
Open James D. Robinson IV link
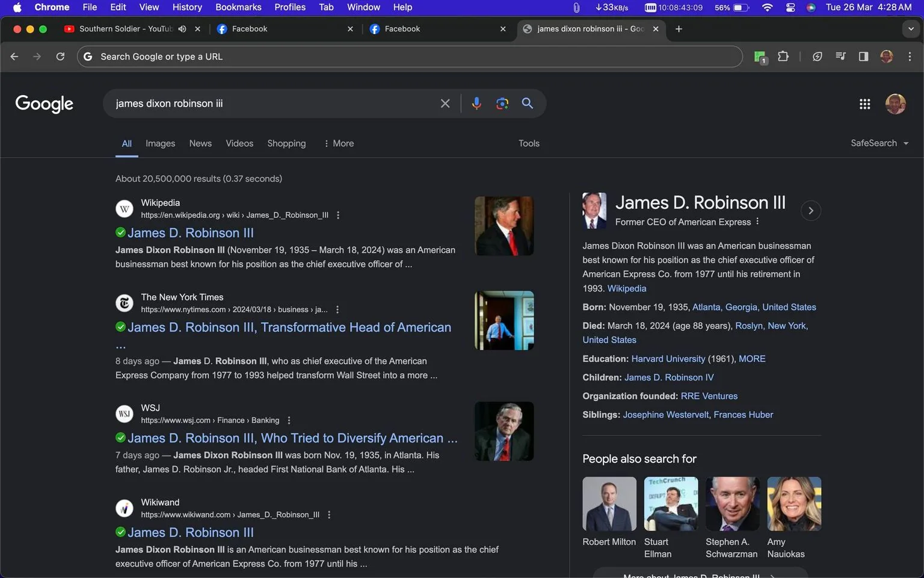(669, 378)
